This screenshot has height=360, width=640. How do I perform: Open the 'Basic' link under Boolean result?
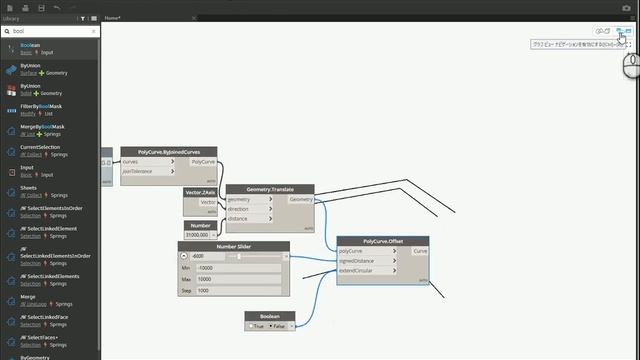click(x=26, y=53)
